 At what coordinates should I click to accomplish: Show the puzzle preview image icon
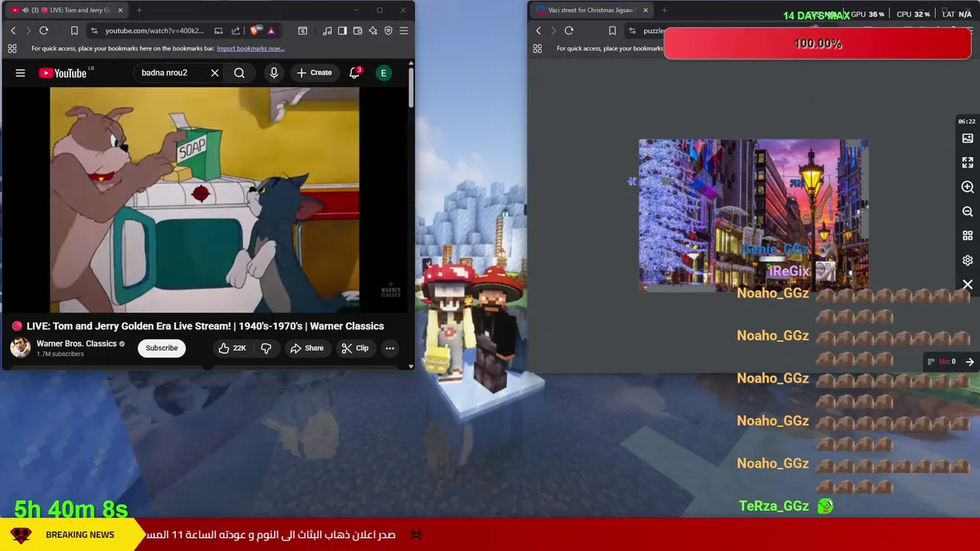point(968,139)
